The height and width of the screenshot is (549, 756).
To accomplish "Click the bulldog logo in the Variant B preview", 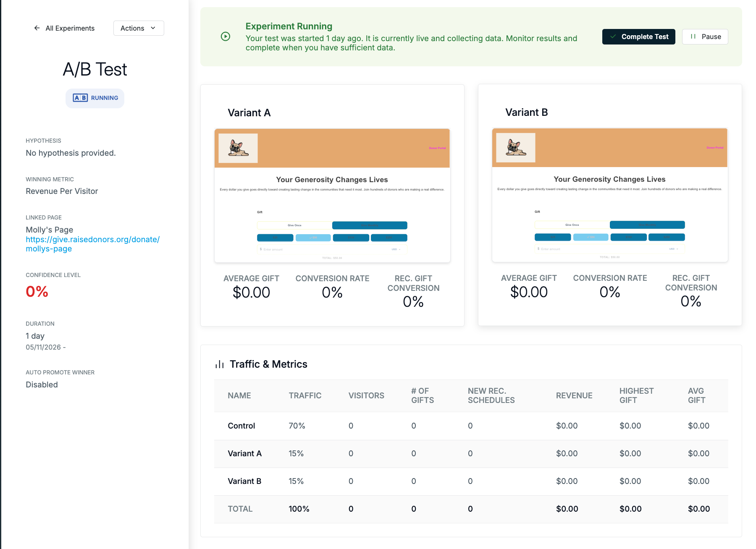I will click(x=516, y=148).
